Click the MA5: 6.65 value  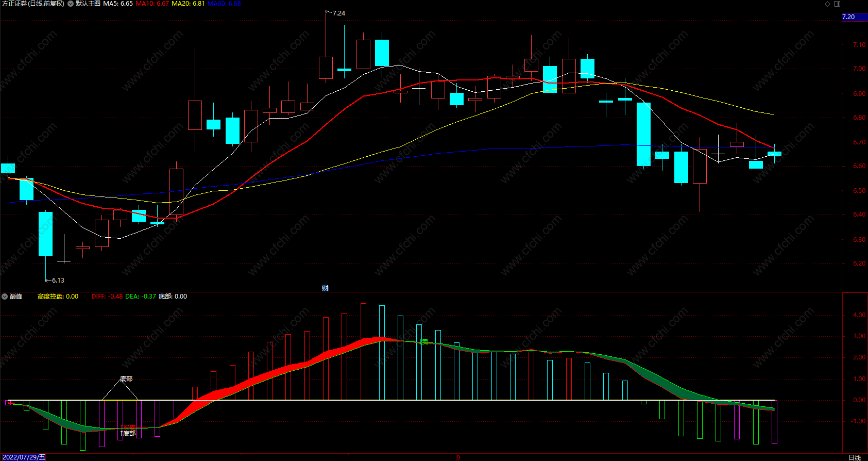[118, 4]
